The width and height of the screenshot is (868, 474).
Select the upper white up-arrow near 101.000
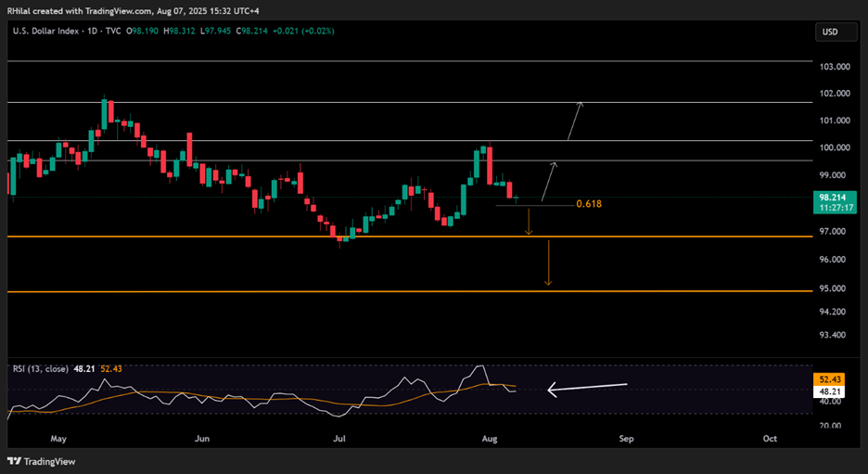(575, 121)
